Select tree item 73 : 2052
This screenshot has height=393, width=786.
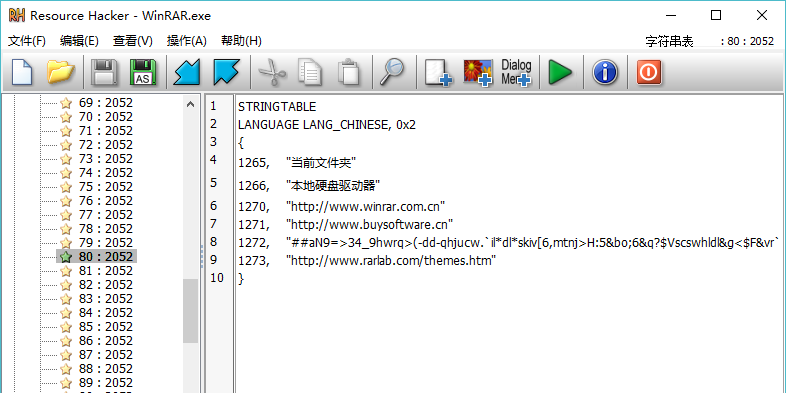pos(106,159)
